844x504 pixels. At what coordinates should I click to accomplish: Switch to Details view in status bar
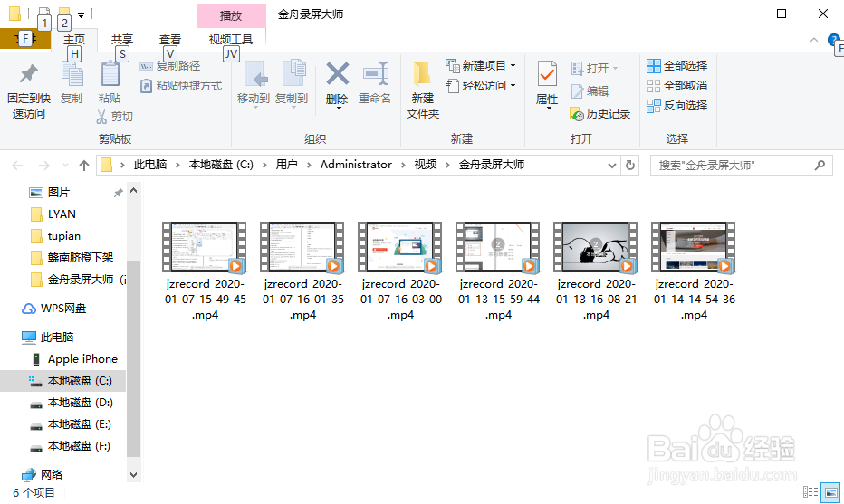(810, 492)
